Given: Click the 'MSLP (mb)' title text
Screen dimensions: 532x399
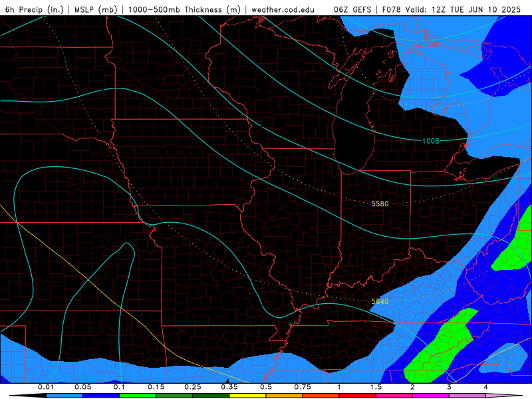Looking at the screenshot, I should pos(96,10).
